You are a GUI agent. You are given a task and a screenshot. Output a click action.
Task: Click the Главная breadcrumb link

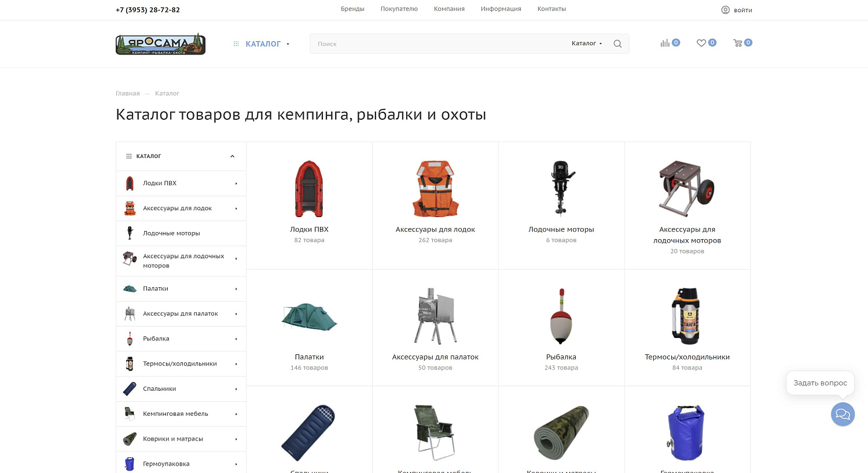128,93
